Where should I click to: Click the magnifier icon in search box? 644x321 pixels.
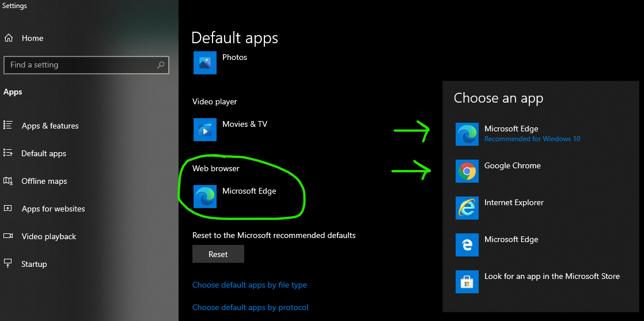tap(161, 65)
